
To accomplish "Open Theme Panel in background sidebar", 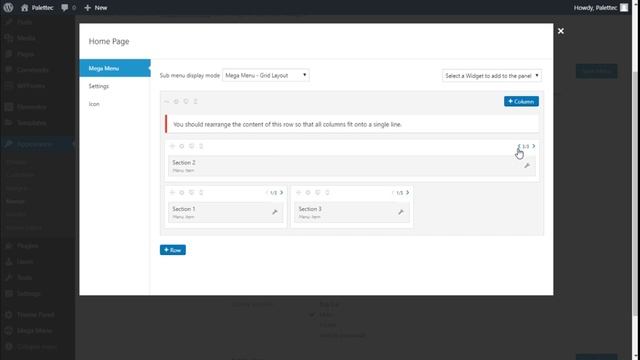I will click(x=36, y=315).
